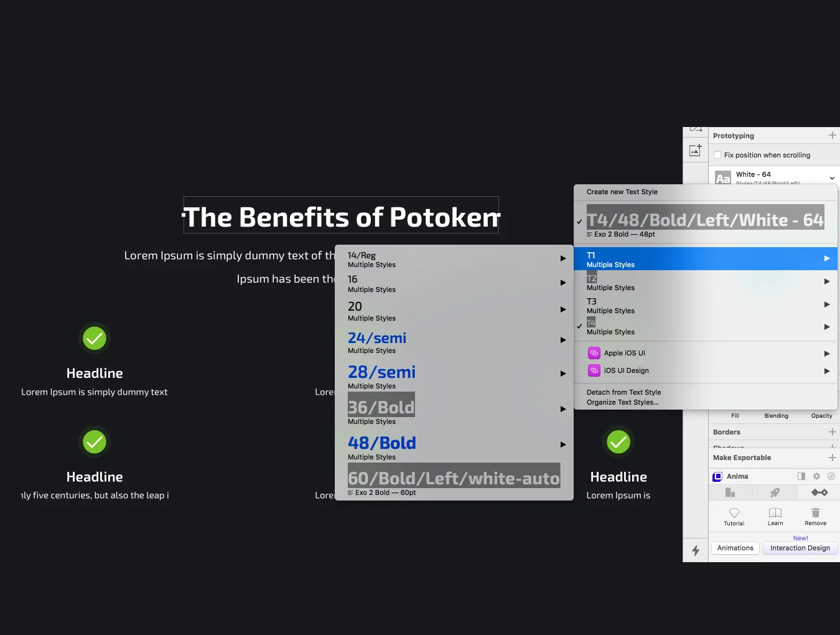Add export option via Make Exportable plus
Screen dimensions: 840x635
coord(833,458)
